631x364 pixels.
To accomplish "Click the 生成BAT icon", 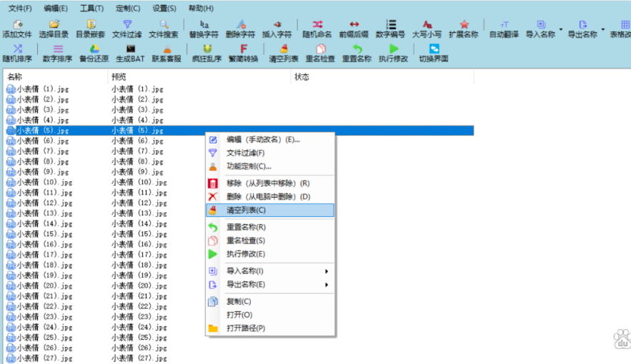I will 130,49.
